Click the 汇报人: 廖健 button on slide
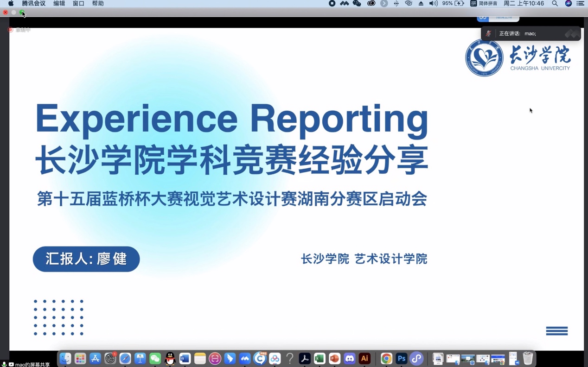Screen dimensions: 588x367 (x=86, y=259)
